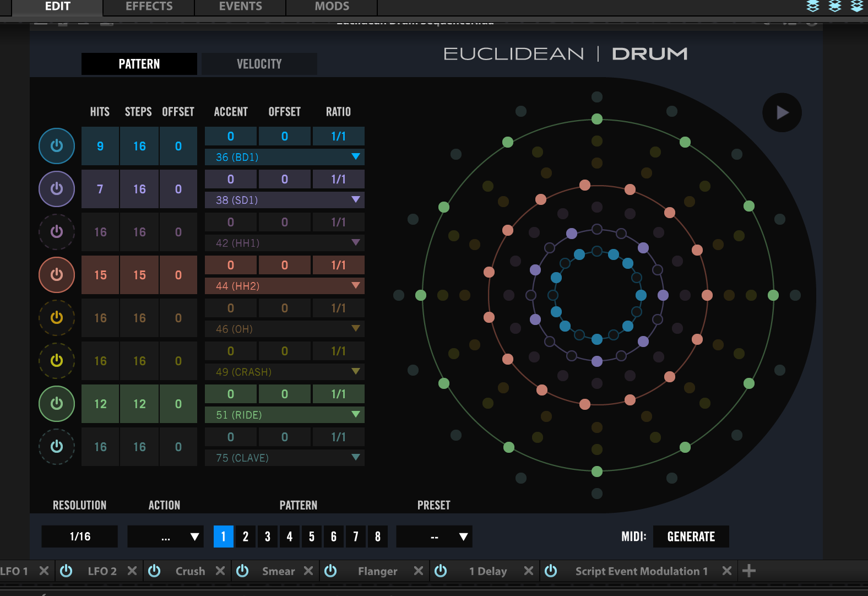Click the rightmost layers icon in top bar
This screenshot has width=868, height=596.
click(x=857, y=6)
